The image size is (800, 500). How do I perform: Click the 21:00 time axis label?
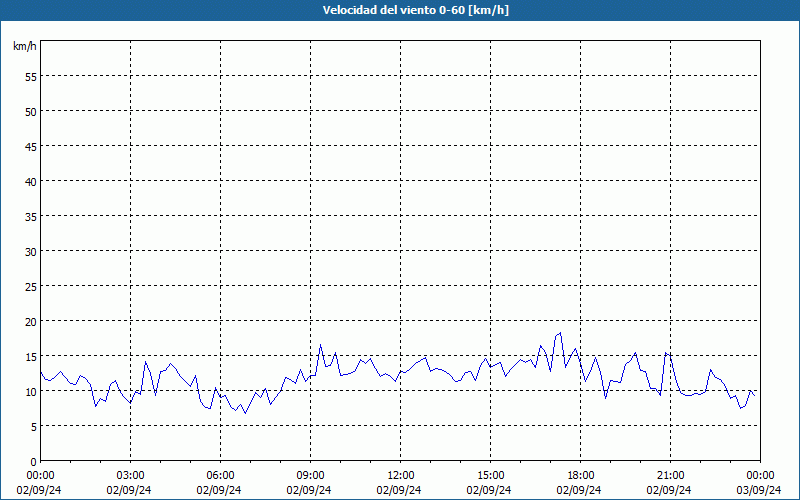pyautogui.click(x=670, y=476)
